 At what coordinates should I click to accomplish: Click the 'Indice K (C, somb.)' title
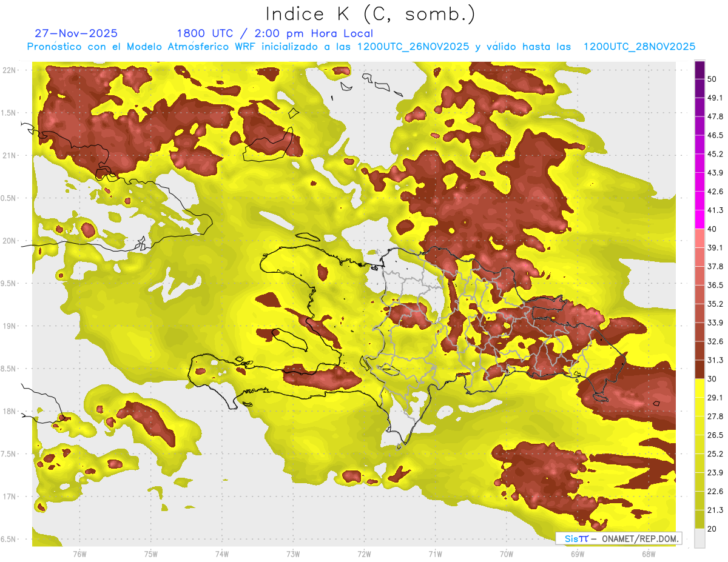pyautogui.click(x=371, y=14)
